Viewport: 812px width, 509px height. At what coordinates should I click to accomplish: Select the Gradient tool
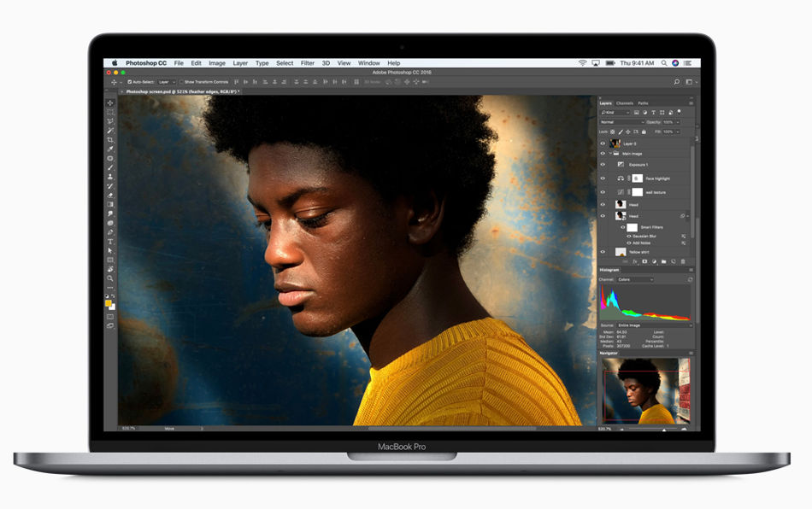109,205
